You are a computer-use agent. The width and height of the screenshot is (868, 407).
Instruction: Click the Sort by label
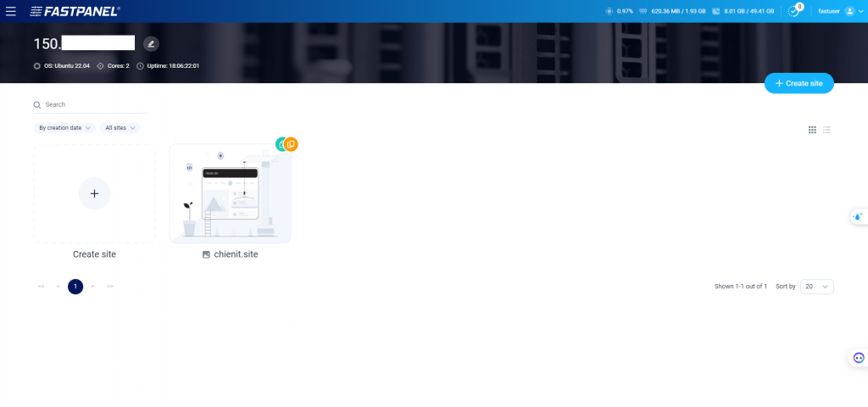click(x=786, y=287)
